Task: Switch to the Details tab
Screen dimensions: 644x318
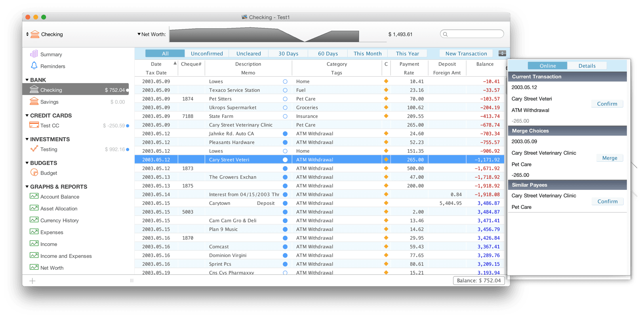Action: pyautogui.click(x=587, y=66)
